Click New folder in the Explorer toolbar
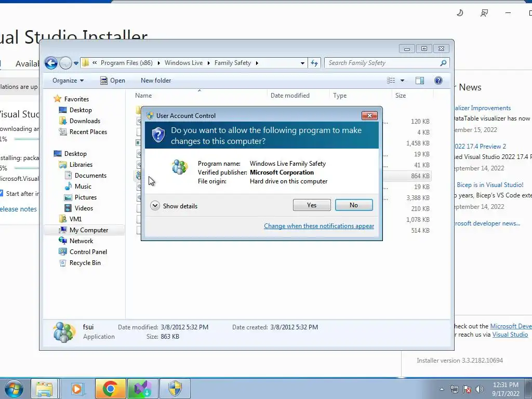532x399 pixels. click(x=156, y=81)
